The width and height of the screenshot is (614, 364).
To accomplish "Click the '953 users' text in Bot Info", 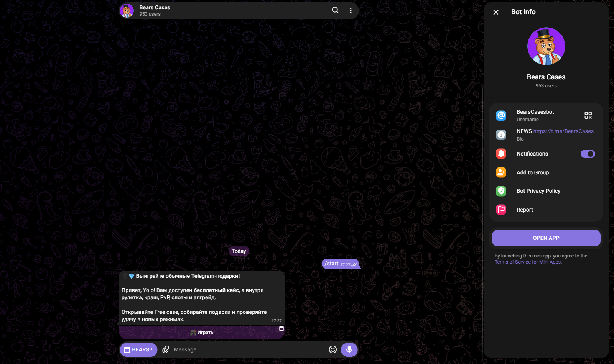I will point(546,86).
